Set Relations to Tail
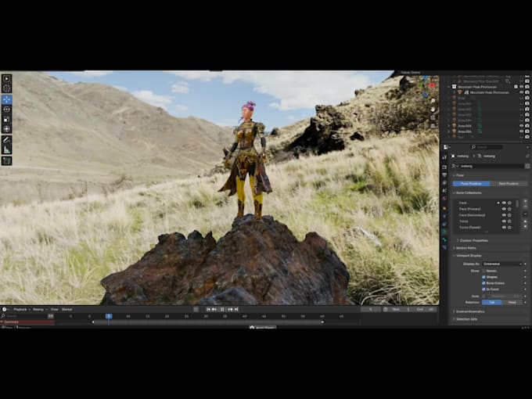Image resolution: width=532 pixels, height=399 pixels. (x=491, y=302)
